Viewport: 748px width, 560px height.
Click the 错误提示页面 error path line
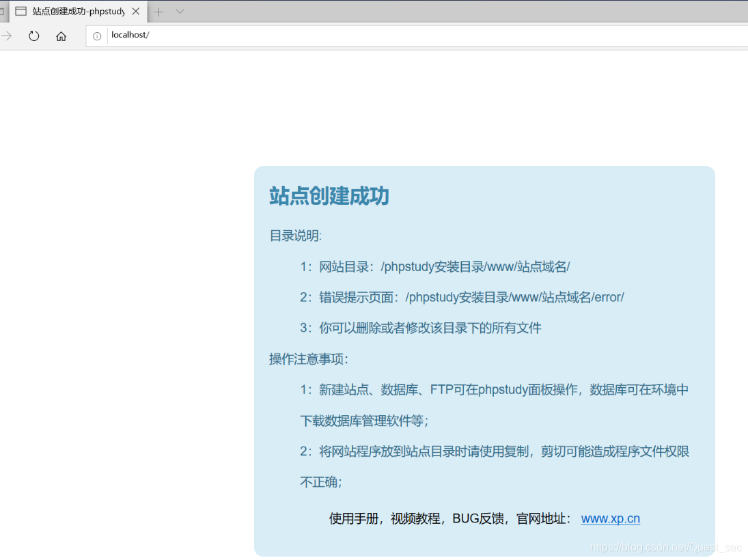point(462,298)
